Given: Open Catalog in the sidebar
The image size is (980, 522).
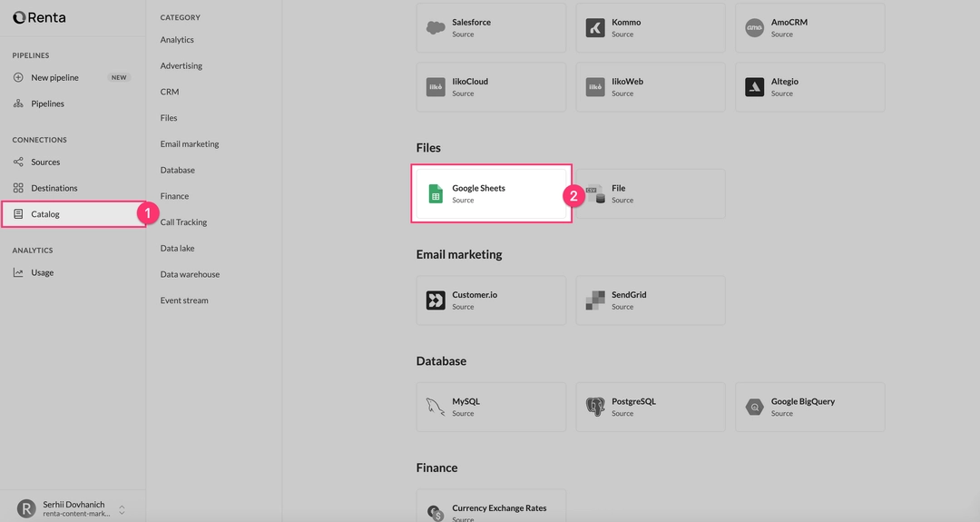Looking at the screenshot, I should click(x=45, y=214).
